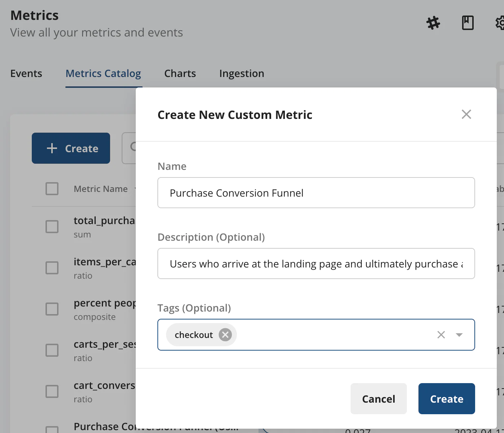The image size is (504, 433).
Task: Switch to the Events tab
Action: click(26, 73)
